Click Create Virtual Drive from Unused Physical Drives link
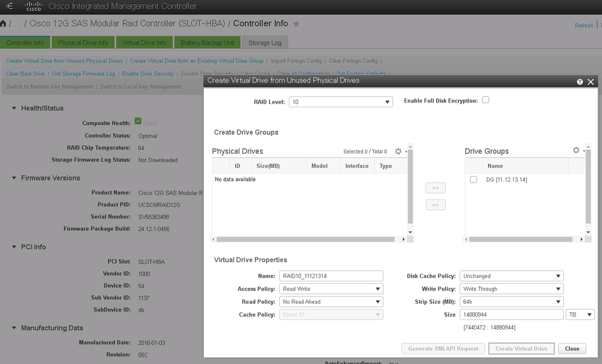602x364 pixels. click(x=65, y=61)
